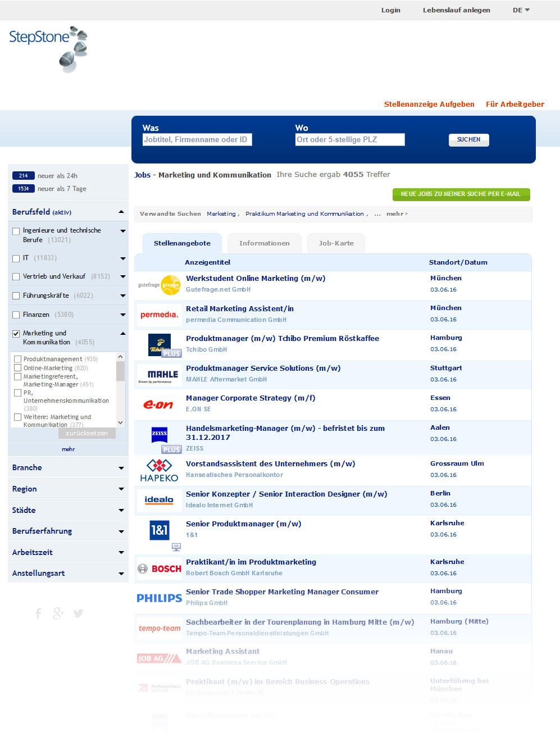Open Werkstudent Online Marketing job listing
Screen dimensions: 560x755
pyautogui.click(x=256, y=279)
